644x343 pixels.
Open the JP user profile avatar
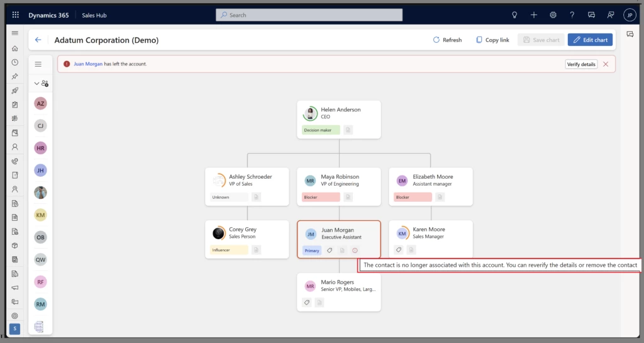(630, 15)
